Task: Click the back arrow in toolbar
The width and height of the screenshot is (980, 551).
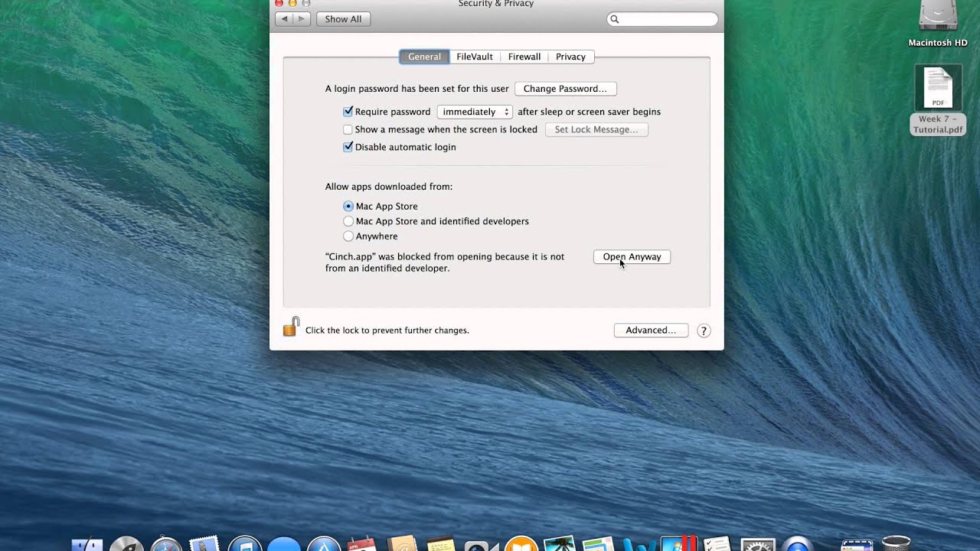Action: tap(284, 19)
